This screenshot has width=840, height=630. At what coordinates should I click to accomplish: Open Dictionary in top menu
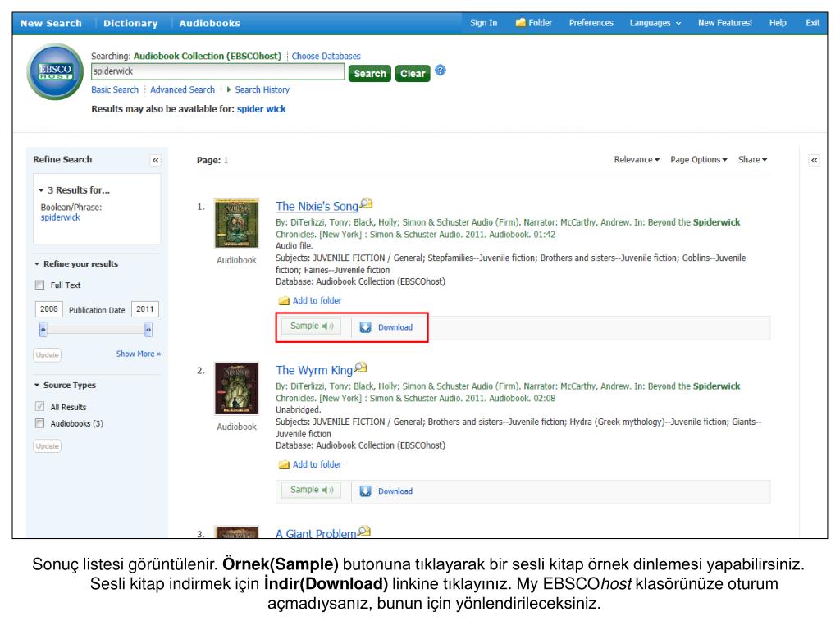[130, 23]
